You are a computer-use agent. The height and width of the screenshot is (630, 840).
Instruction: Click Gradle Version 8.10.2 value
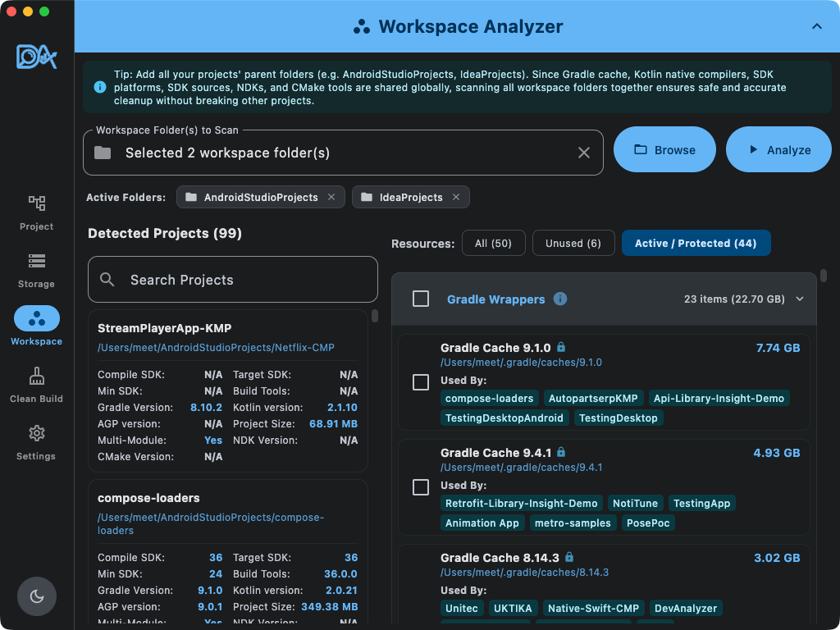click(x=206, y=408)
